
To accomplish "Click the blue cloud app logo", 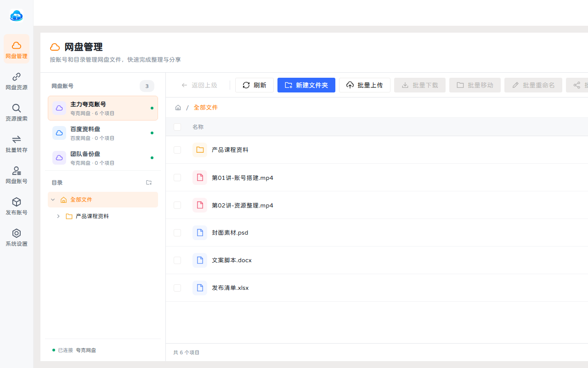I will [x=17, y=16].
